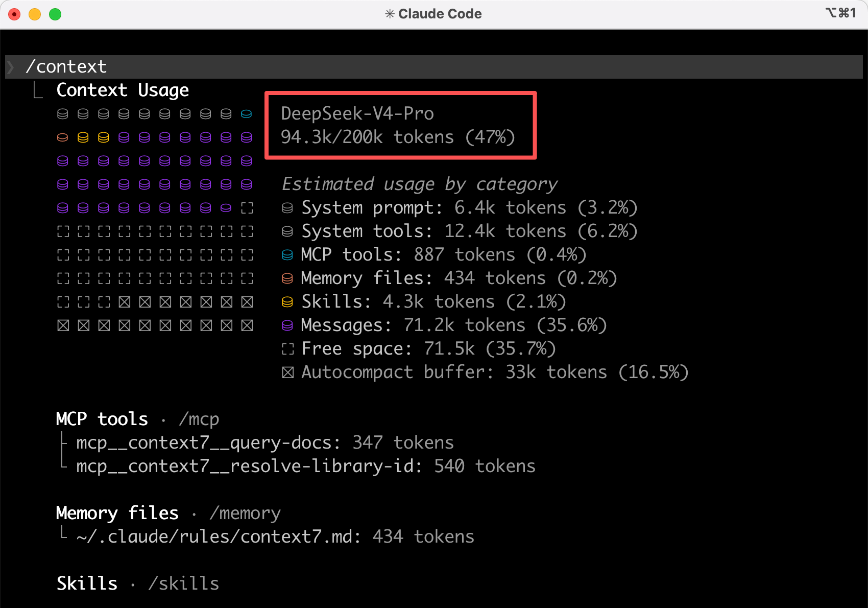Click the yellow Skills legend icon
Viewport: 868px width, 608px height.
[287, 302]
